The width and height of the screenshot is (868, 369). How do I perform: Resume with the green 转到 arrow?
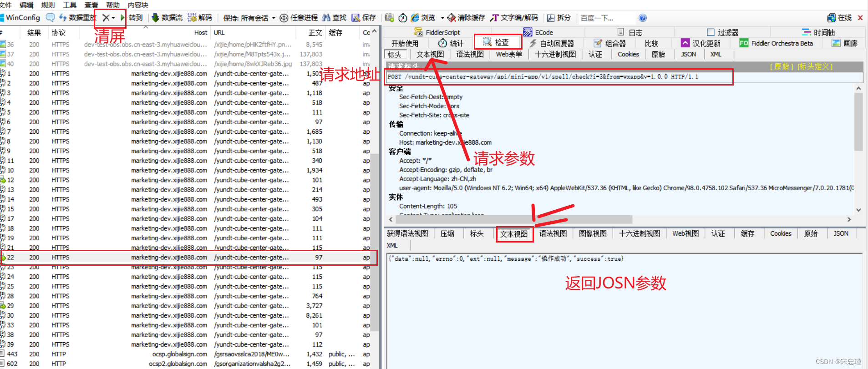[x=132, y=18]
